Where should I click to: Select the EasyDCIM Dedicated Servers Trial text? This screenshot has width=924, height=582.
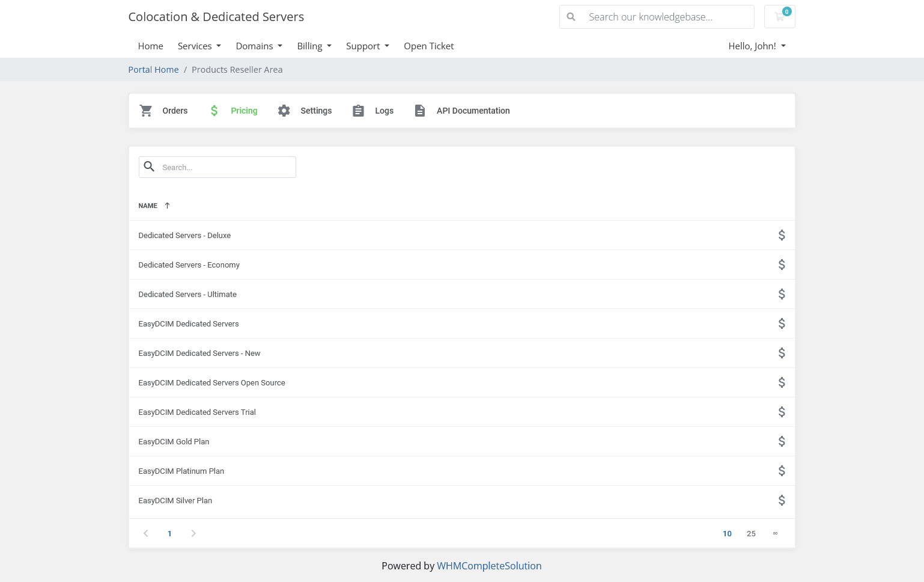point(197,412)
